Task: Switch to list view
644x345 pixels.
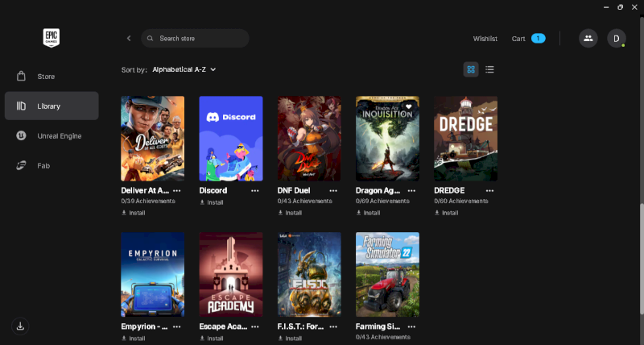Action: click(489, 69)
